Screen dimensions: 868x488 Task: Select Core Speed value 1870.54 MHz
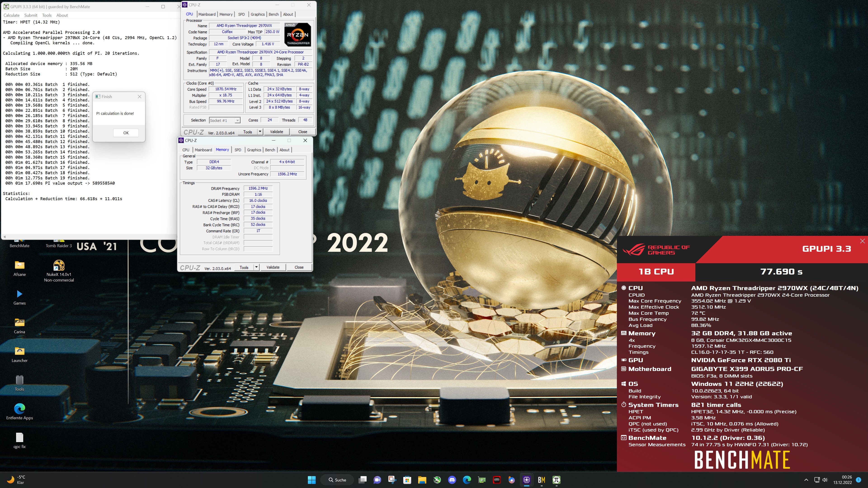click(x=226, y=89)
